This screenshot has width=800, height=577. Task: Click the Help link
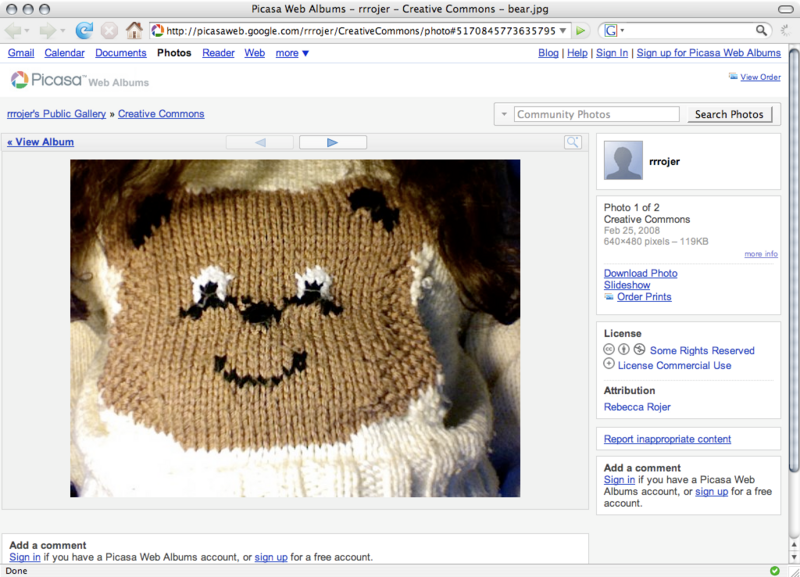click(x=577, y=53)
